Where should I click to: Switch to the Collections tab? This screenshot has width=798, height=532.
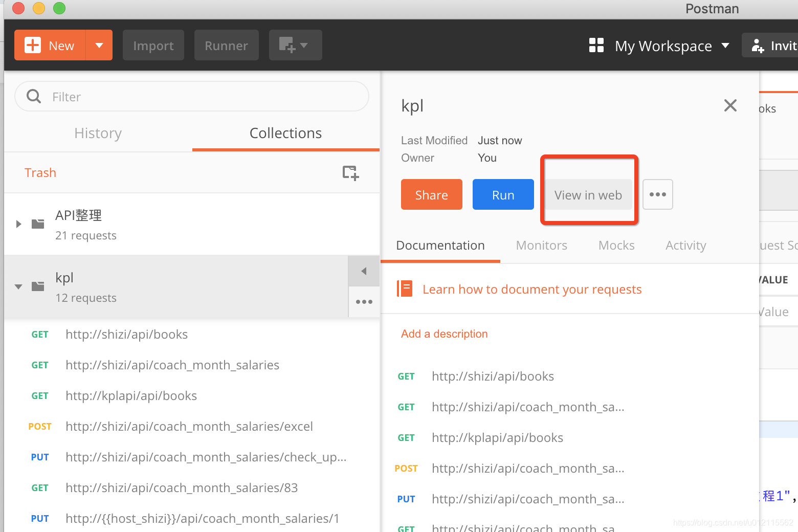click(286, 133)
